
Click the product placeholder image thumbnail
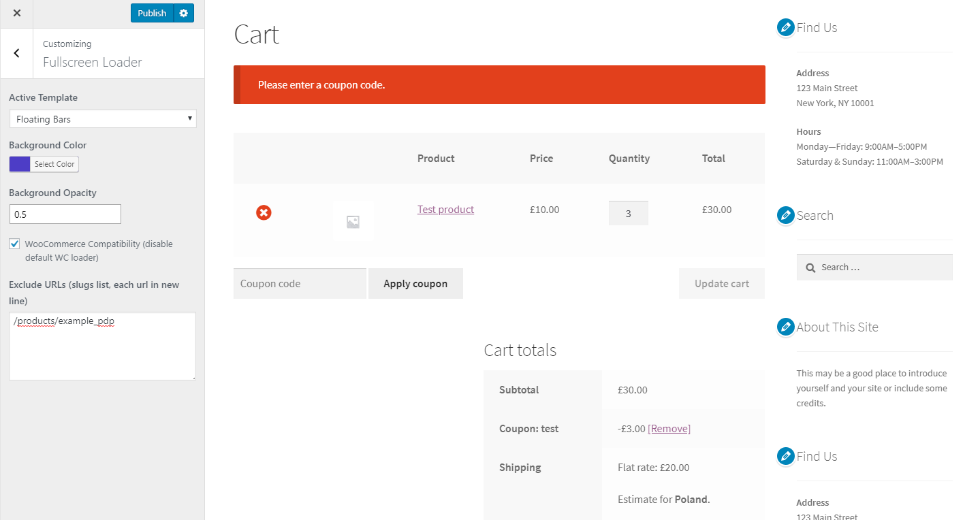[353, 222]
